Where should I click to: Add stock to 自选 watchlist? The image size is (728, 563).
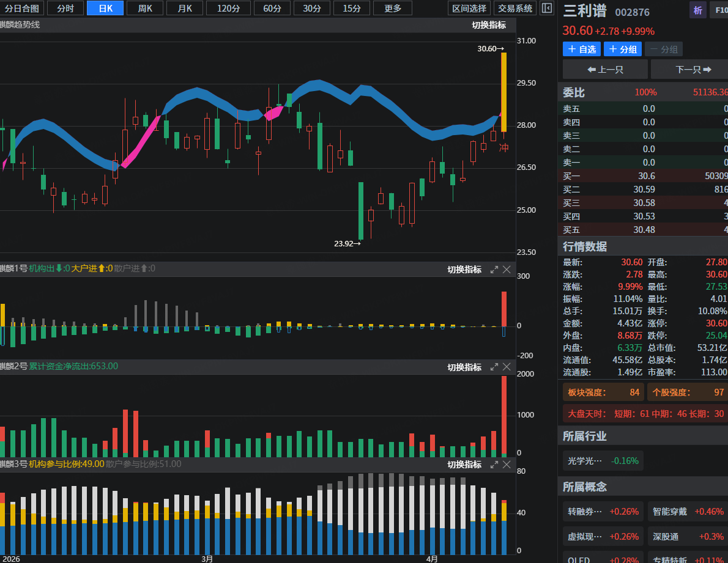[581, 50]
